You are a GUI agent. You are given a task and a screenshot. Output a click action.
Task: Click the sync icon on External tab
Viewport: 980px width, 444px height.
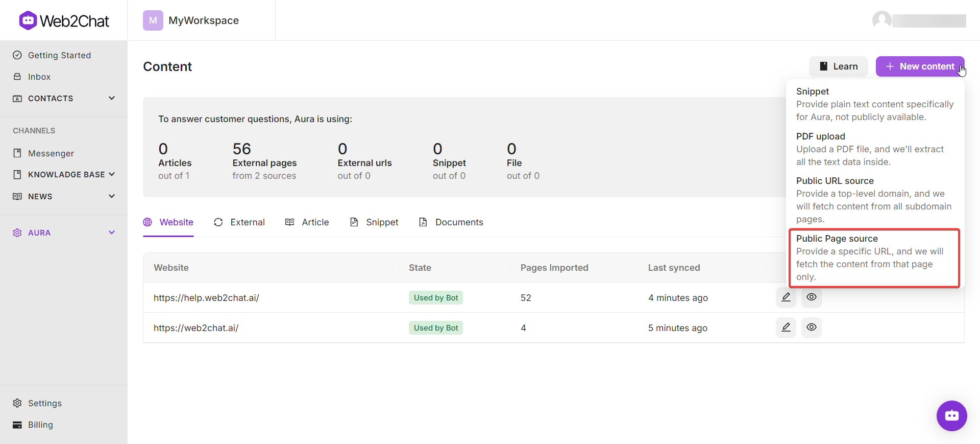coord(218,222)
